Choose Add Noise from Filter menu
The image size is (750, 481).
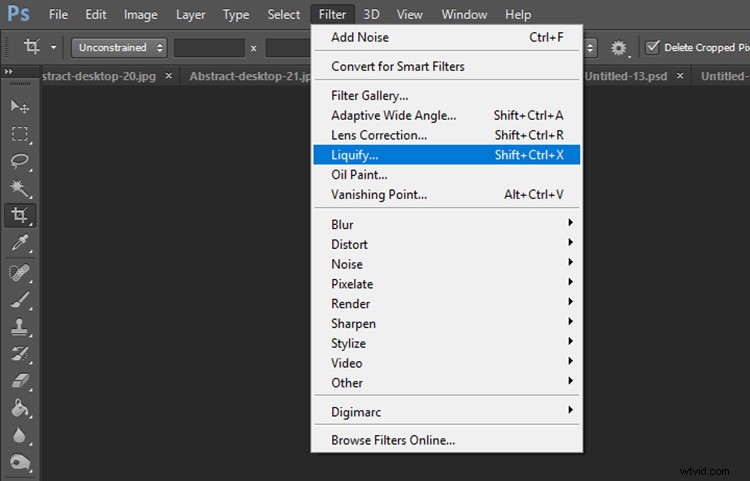[447, 37]
